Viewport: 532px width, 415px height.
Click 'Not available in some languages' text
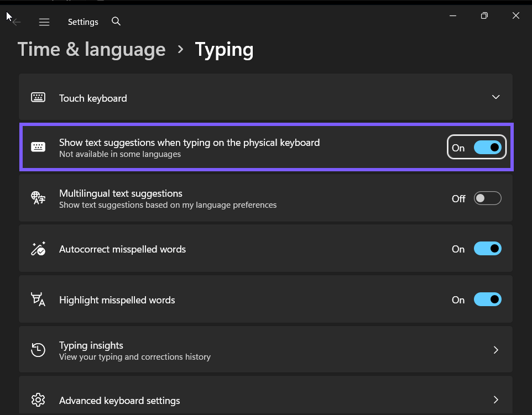(x=120, y=154)
